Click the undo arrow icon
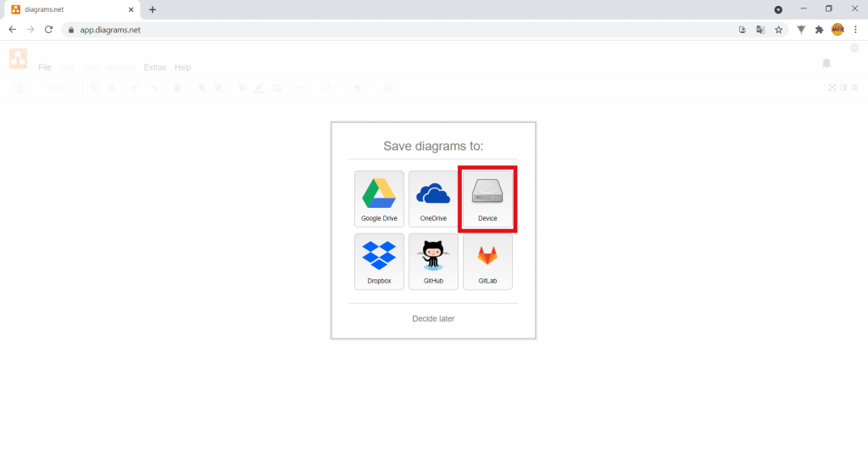The image size is (868, 465). point(136,87)
